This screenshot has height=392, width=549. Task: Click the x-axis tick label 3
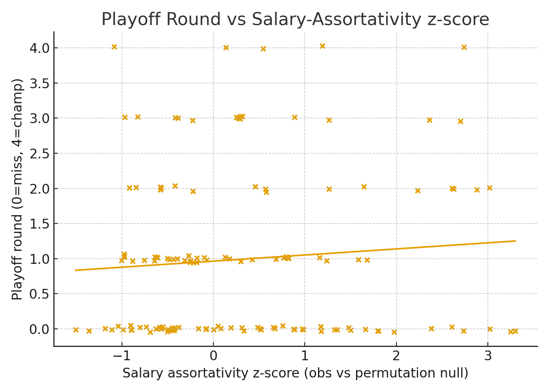(488, 356)
